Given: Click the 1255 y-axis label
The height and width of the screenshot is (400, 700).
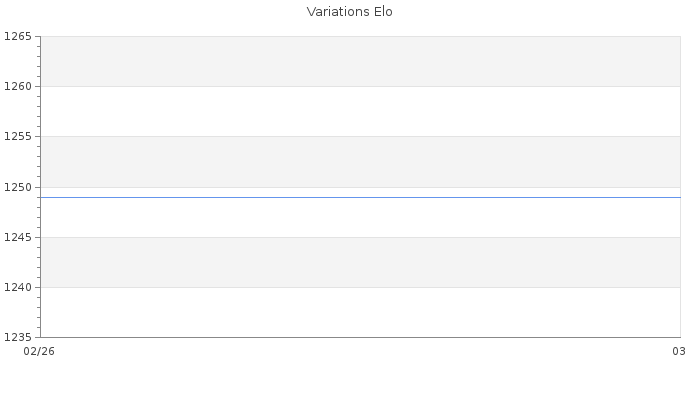Looking at the screenshot, I should pos(18,137).
